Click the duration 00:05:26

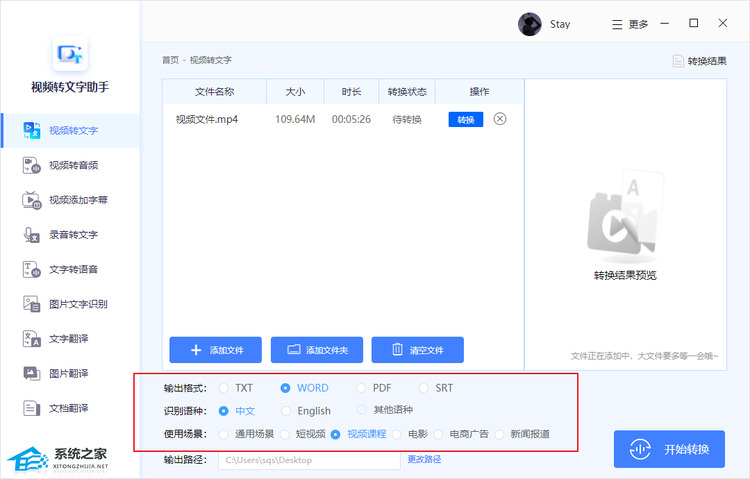point(351,119)
